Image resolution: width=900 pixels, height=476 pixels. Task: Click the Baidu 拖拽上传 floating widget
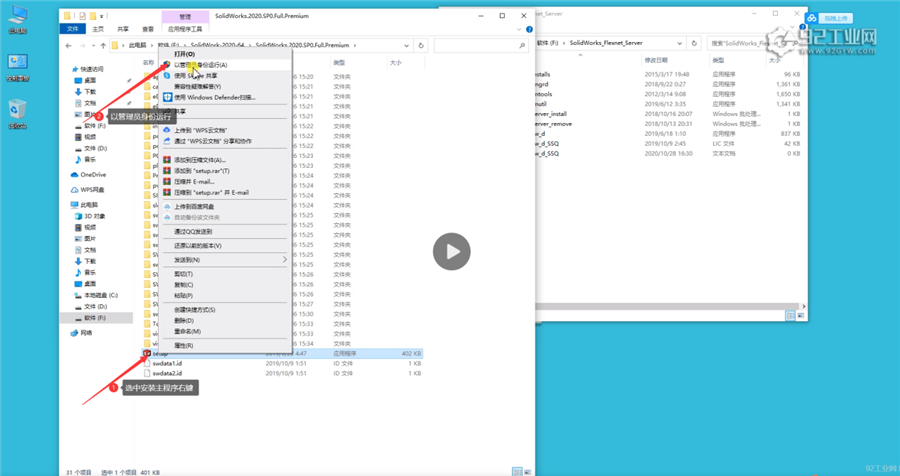829,18
